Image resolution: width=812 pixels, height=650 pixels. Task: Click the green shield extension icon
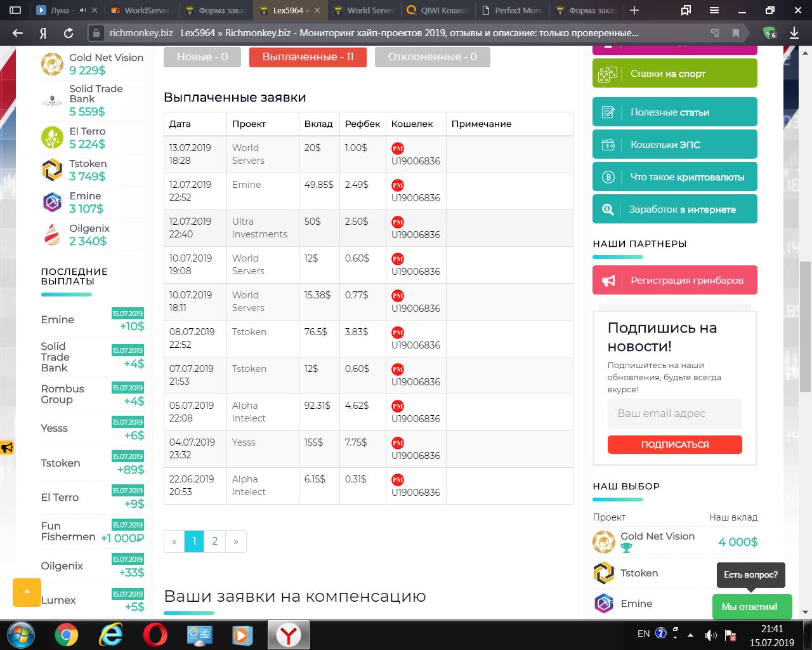tap(769, 33)
